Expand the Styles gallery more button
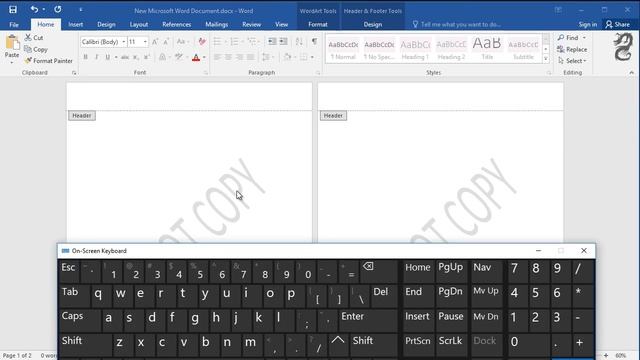The height and width of the screenshot is (360, 640). 546,59
